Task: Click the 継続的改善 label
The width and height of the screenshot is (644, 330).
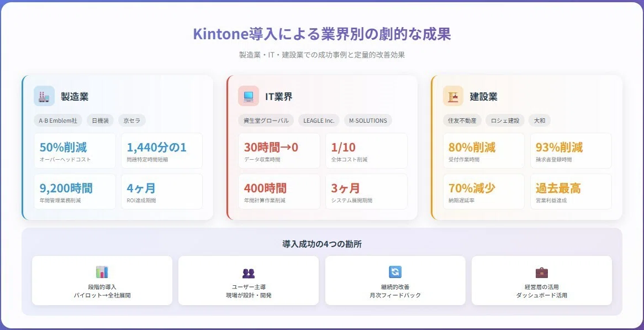Action: 395,287
